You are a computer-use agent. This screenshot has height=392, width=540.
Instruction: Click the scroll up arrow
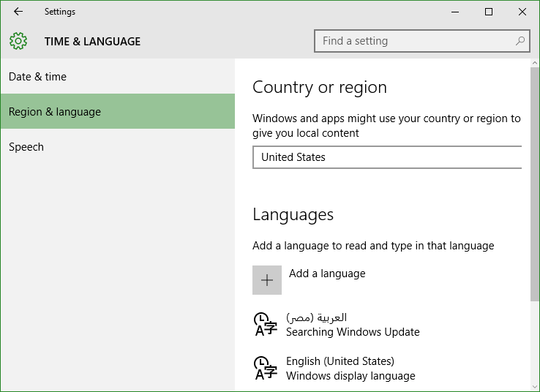[534, 63]
